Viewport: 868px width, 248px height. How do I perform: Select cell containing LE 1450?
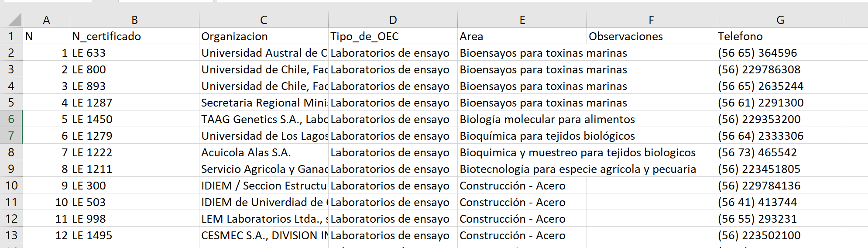click(x=134, y=119)
